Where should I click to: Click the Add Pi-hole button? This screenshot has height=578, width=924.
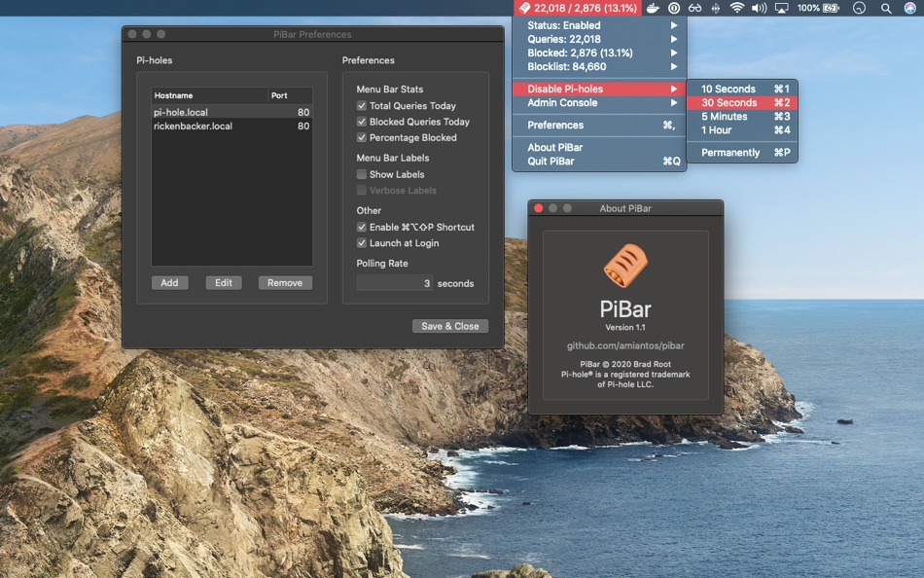[169, 283]
